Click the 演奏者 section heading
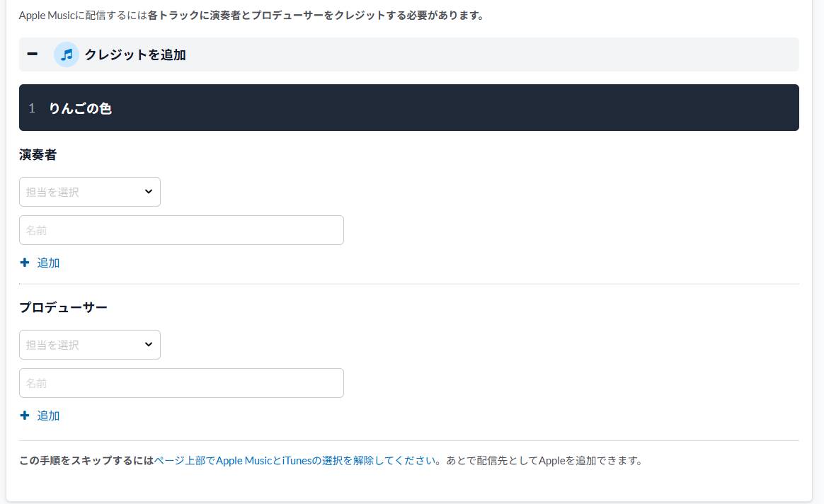 click(x=38, y=154)
